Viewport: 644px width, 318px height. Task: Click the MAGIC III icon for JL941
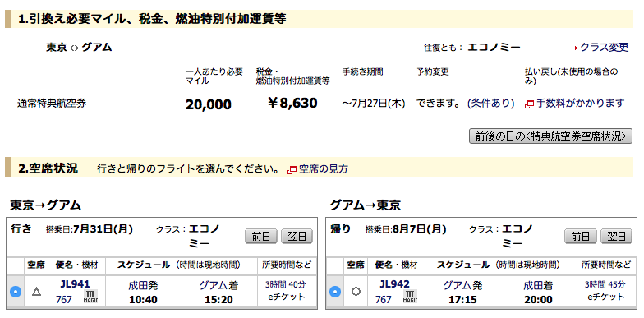(x=90, y=297)
